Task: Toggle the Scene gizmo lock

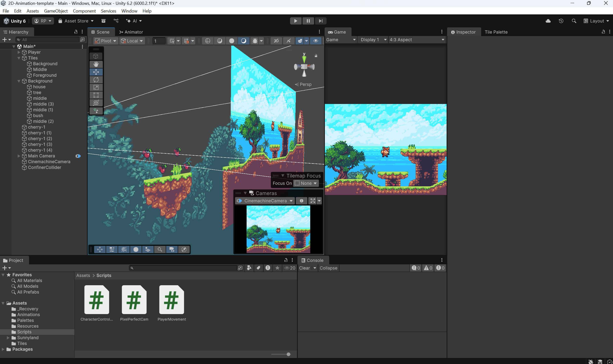Action: pyautogui.click(x=316, y=56)
